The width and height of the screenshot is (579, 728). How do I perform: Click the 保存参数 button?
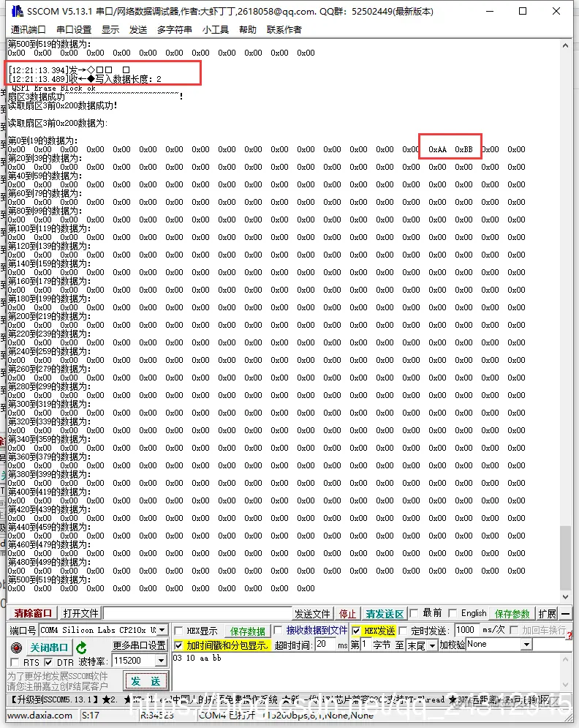click(x=512, y=614)
